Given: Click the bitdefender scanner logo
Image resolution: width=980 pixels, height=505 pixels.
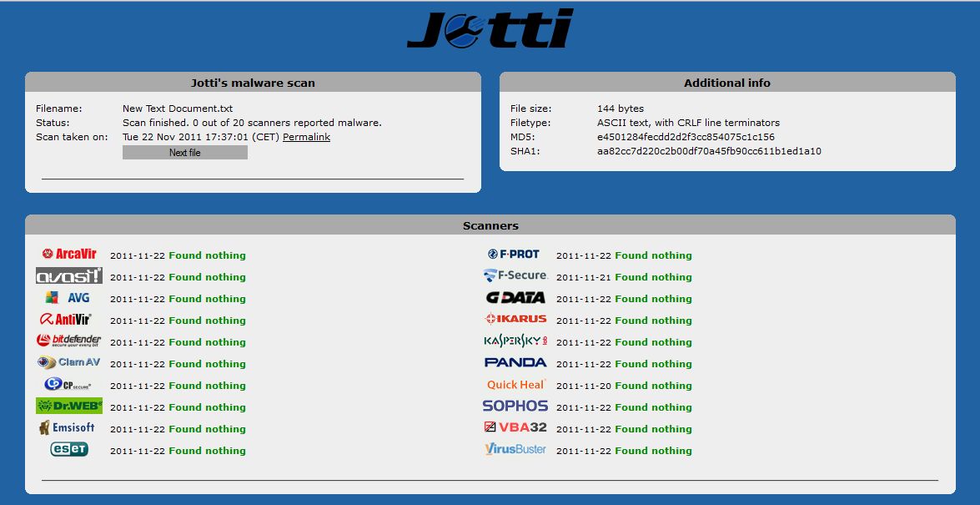Looking at the screenshot, I should [68, 341].
